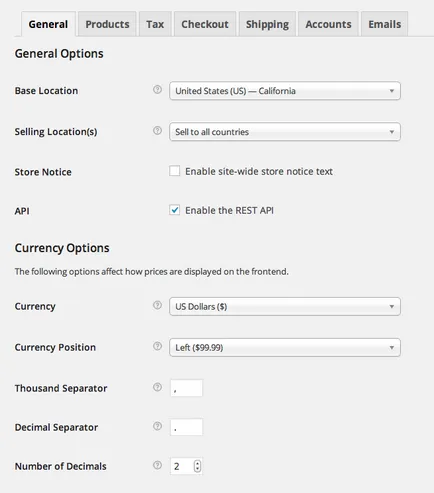Screen dimensions: 434x493
Task: Click the help icon beside Base Location
Action: (x=157, y=90)
